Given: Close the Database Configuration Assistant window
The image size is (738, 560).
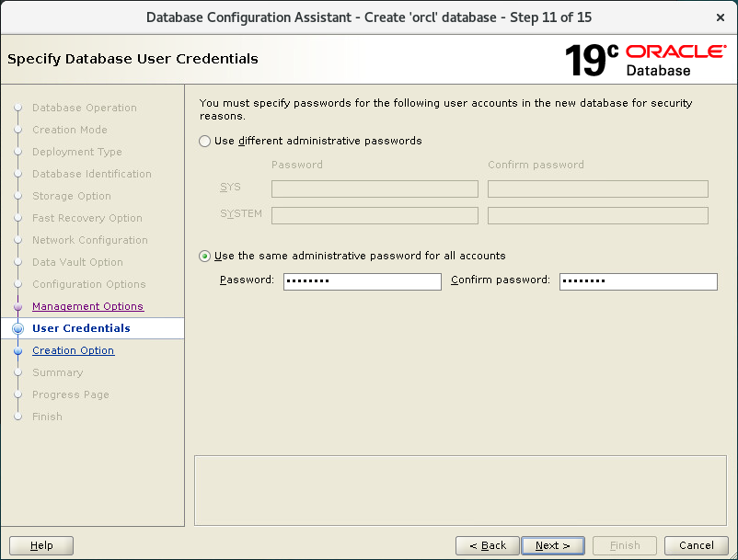Looking at the screenshot, I should coord(721,17).
